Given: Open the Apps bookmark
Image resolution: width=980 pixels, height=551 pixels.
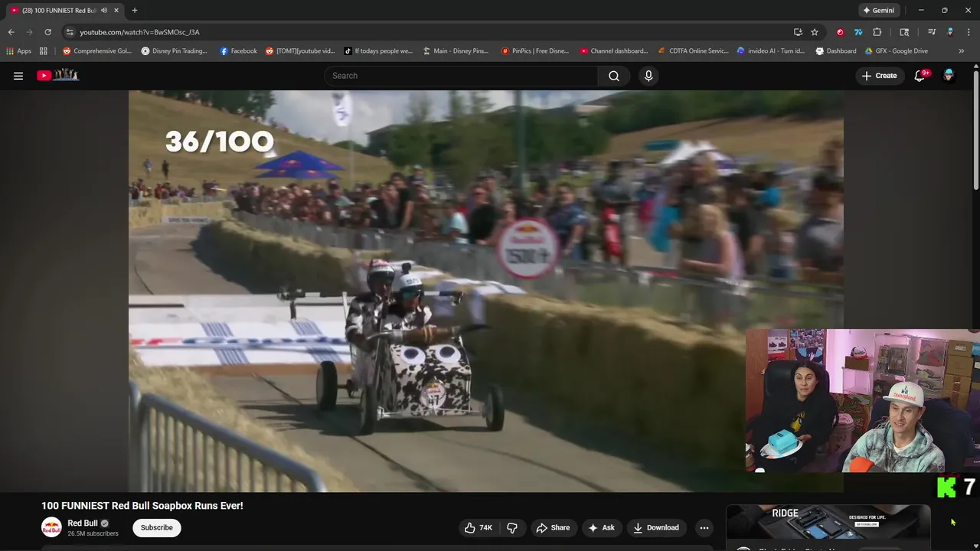Looking at the screenshot, I should (18, 51).
